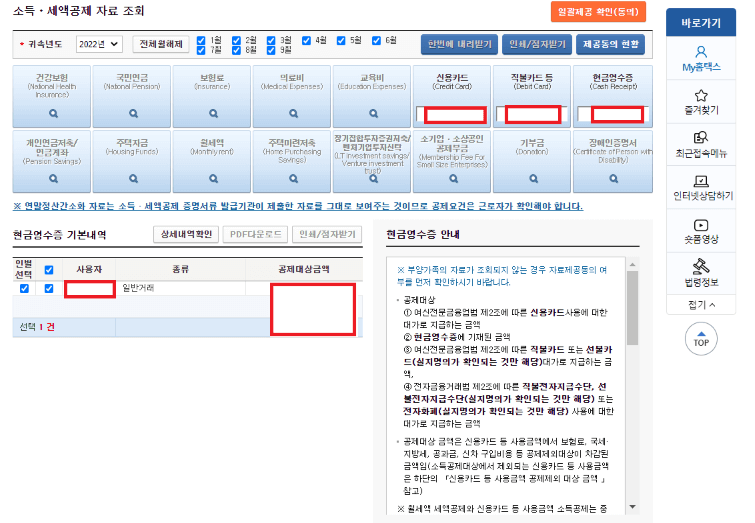755x523 pixels.
Task: Toggle the 5월 month checkbox
Action: [x=341, y=40]
